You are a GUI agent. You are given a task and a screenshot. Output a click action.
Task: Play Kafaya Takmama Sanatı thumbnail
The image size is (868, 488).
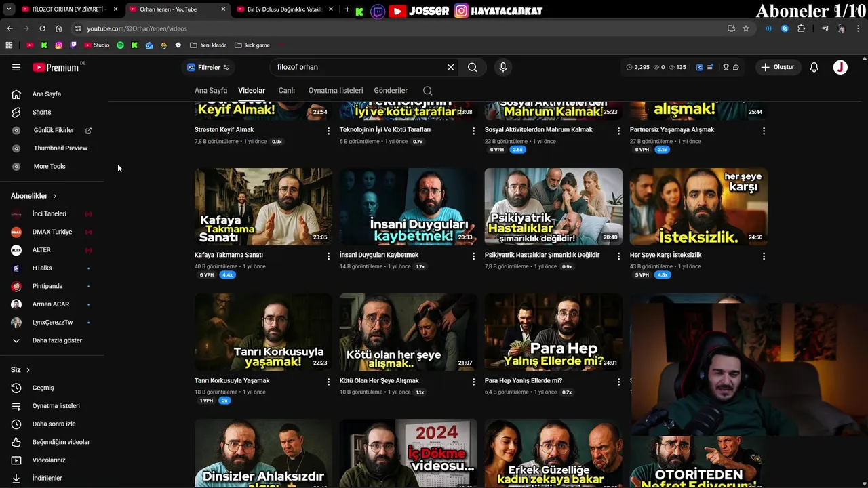point(263,207)
